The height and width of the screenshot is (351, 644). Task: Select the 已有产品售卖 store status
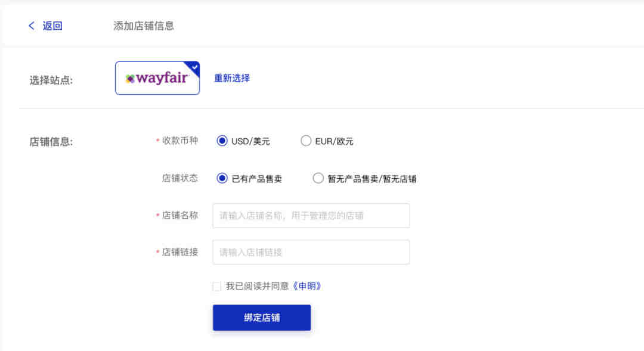point(222,178)
